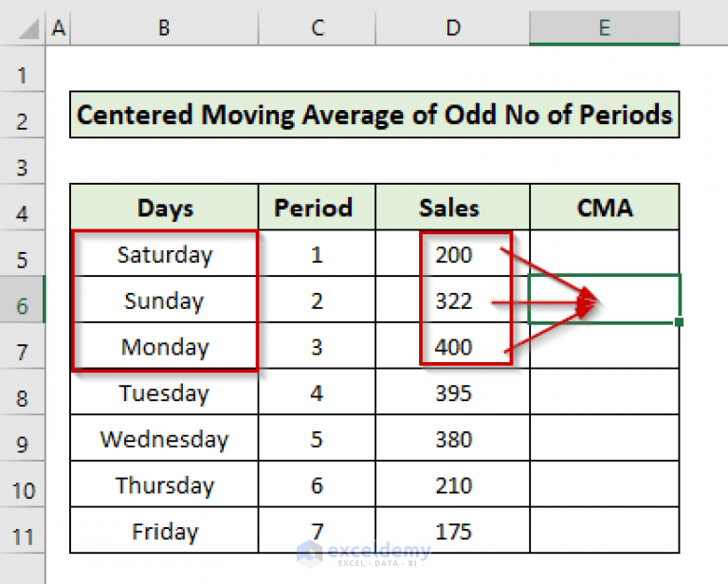Click the 'Days' header cell
This screenshot has width=728, height=584.
tap(164, 207)
